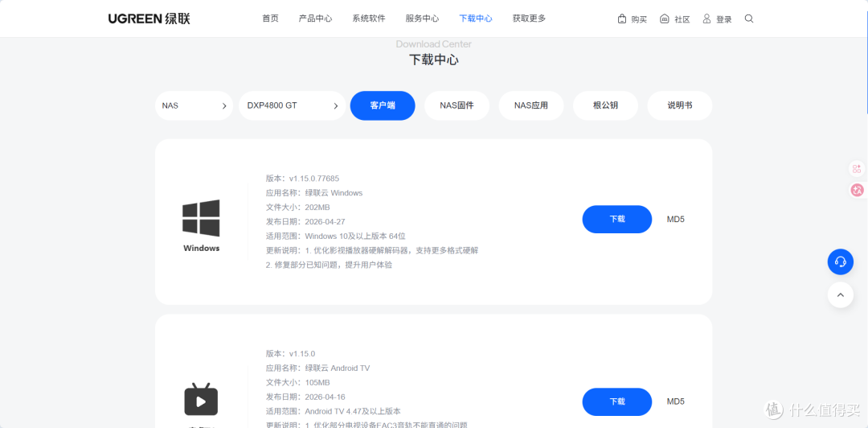View MD5 for the Windows client

pyautogui.click(x=675, y=219)
